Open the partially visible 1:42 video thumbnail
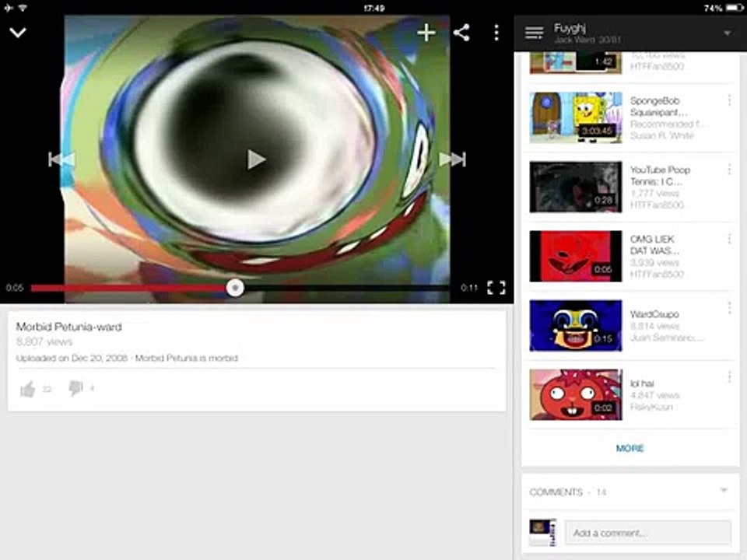This screenshot has height=560, width=747. click(576, 64)
